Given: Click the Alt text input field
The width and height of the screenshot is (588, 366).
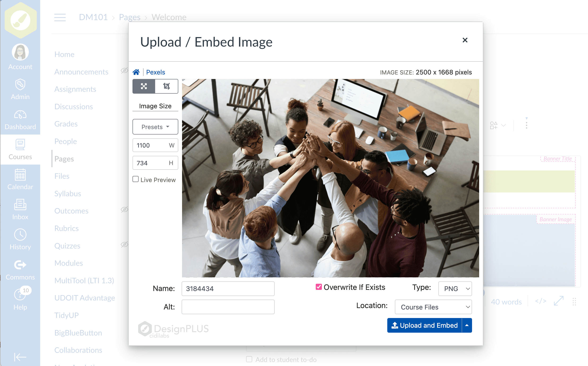Looking at the screenshot, I should 228,307.
